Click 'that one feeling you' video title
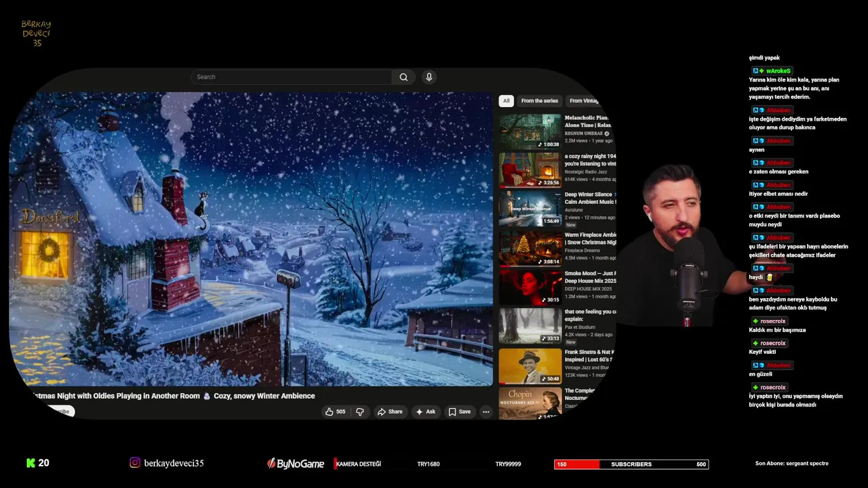This screenshot has width=868, height=488. click(x=590, y=315)
